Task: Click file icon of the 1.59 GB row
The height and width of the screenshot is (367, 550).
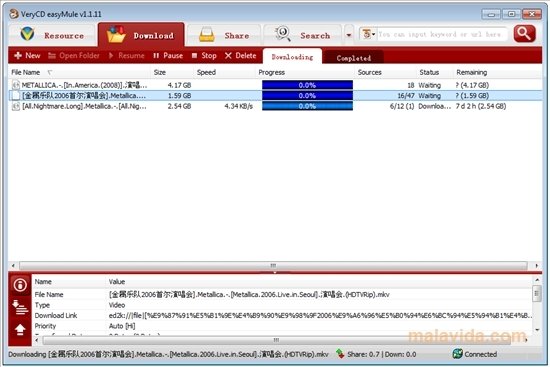Action: tap(16, 95)
